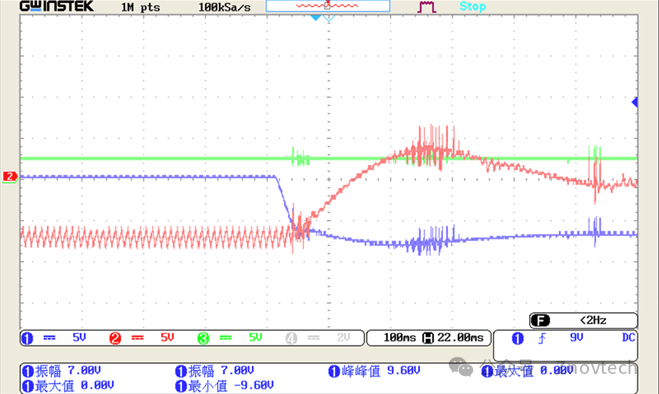
Task: Click channel 4 2V scale value
Action: click(343, 338)
